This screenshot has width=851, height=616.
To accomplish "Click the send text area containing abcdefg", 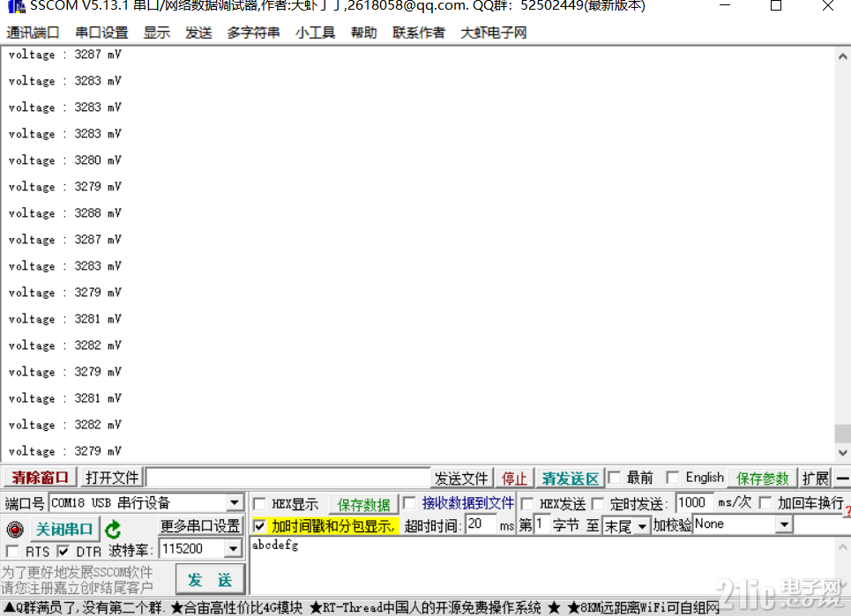I will pos(542,565).
